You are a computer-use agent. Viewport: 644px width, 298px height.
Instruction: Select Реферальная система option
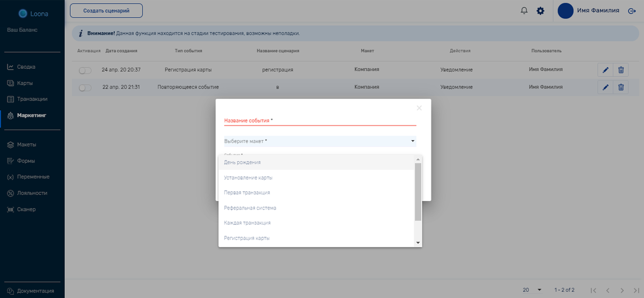[316, 208]
